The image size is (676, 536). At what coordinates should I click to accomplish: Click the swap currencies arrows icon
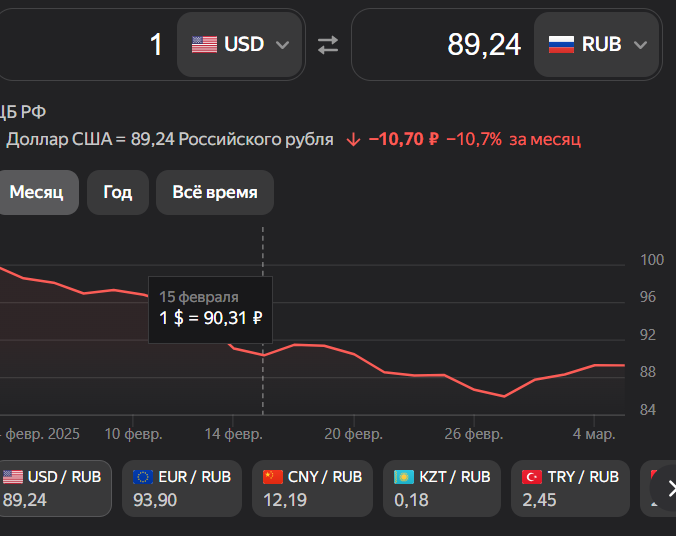pyautogui.click(x=328, y=45)
